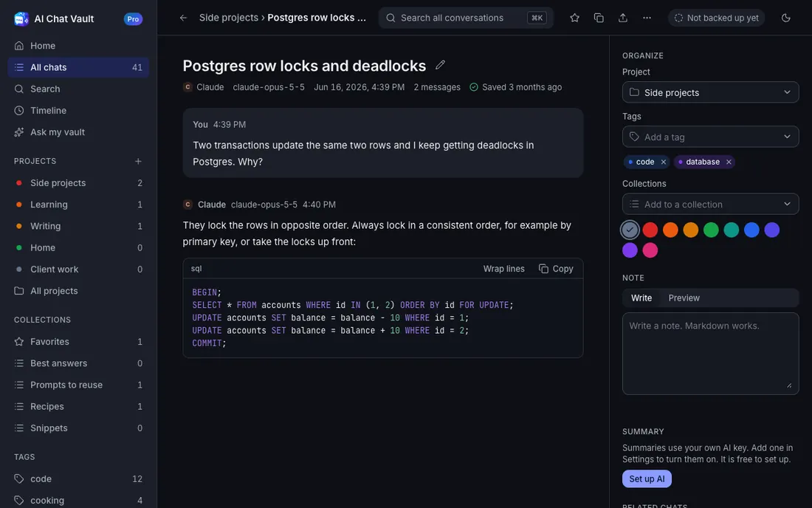Click Side projects in the breadcrumb
This screenshot has height=508, width=812.
click(228, 18)
